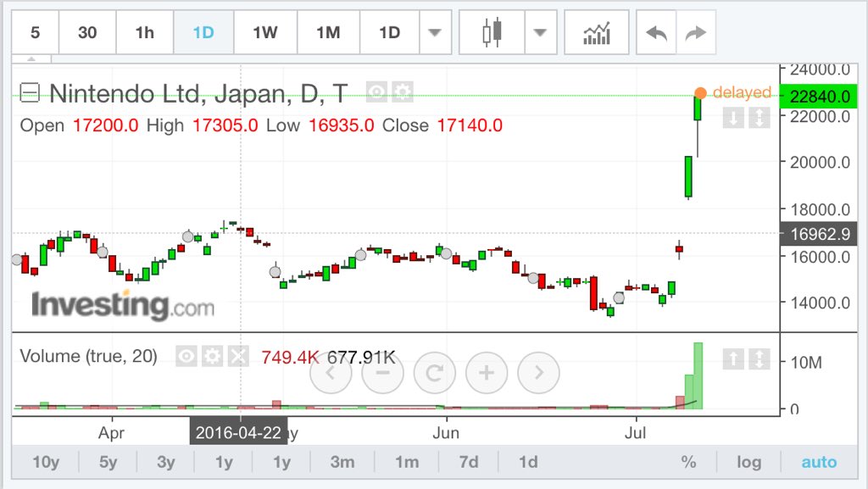The width and height of the screenshot is (868, 489).
Task: Click the 16962.9 crosshair price label
Action: pos(819,233)
